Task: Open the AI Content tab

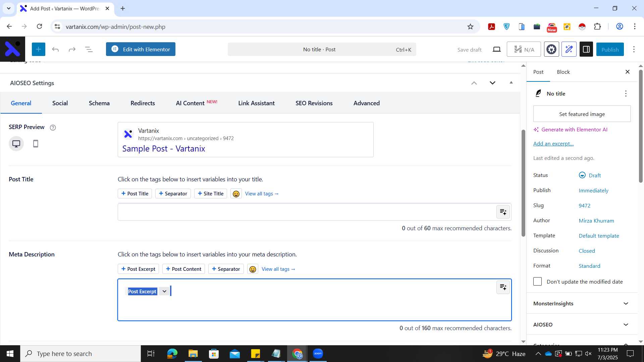Action: point(196,103)
